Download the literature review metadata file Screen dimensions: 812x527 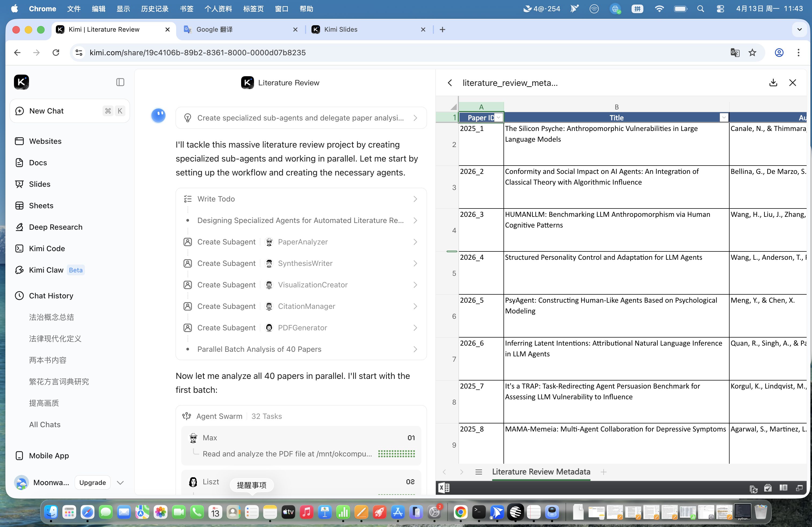coord(773,83)
